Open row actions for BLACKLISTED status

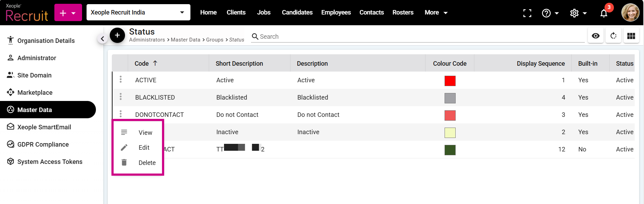[120, 97]
